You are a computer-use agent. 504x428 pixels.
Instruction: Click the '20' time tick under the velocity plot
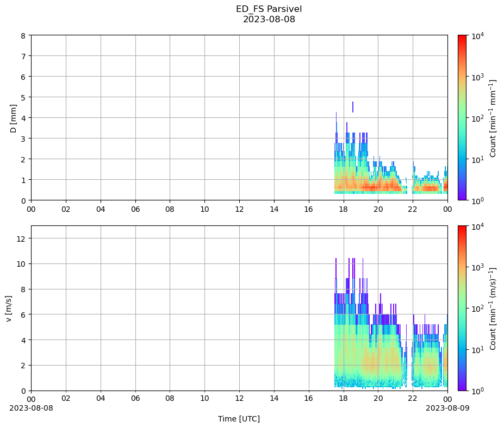click(x=378, y=399)
